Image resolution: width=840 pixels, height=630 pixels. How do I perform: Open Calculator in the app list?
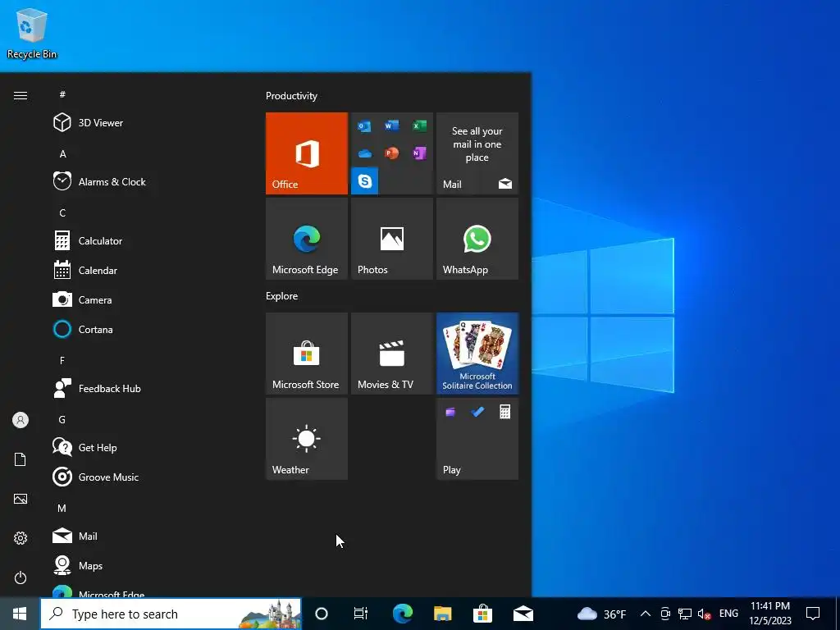tap(144, 240)
